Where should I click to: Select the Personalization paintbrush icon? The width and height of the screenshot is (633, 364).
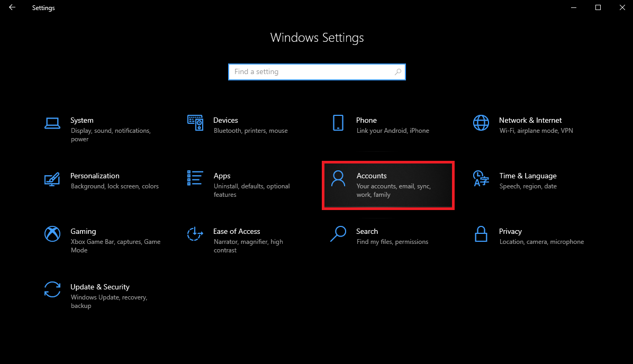click(52, 179)
